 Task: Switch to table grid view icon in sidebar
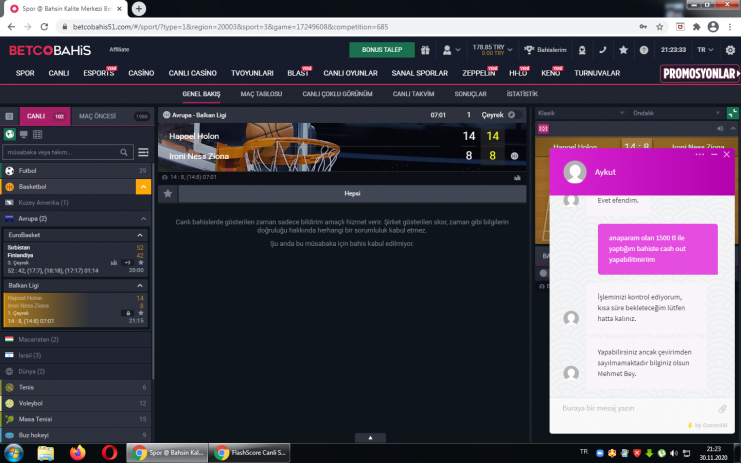coord(37,135)
